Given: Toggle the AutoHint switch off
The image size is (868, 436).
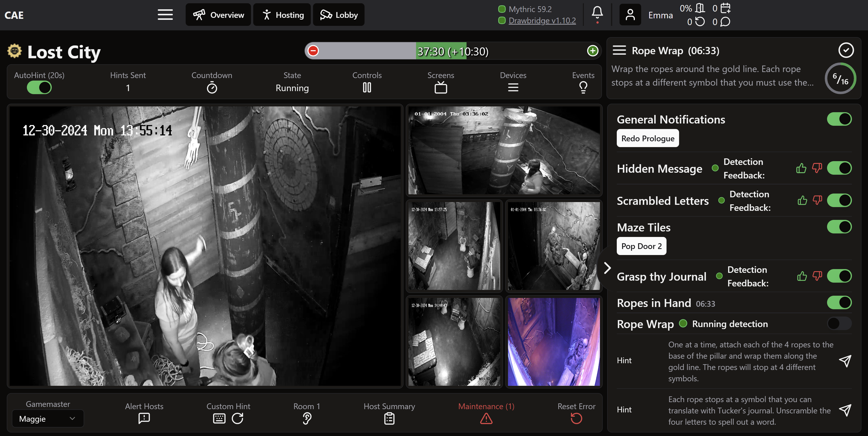Looking at the screenshot, I should point(39,88).
